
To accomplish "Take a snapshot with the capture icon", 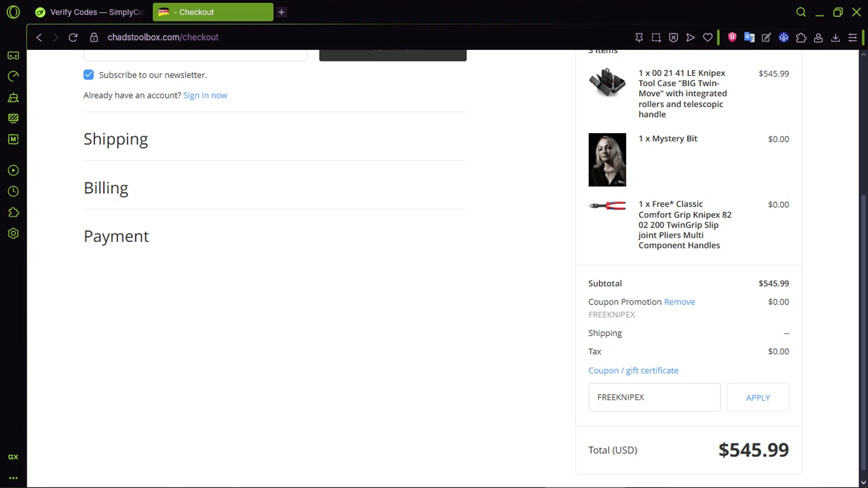I will (656, 37).
